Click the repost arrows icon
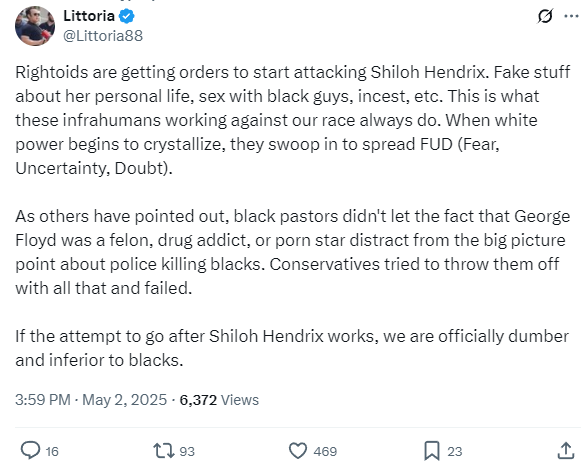 164,451
